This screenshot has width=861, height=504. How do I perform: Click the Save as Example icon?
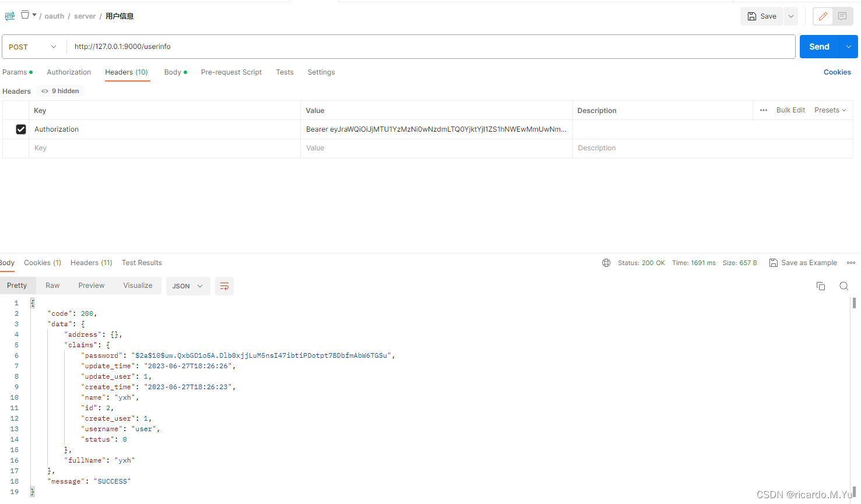pos(774,263)
